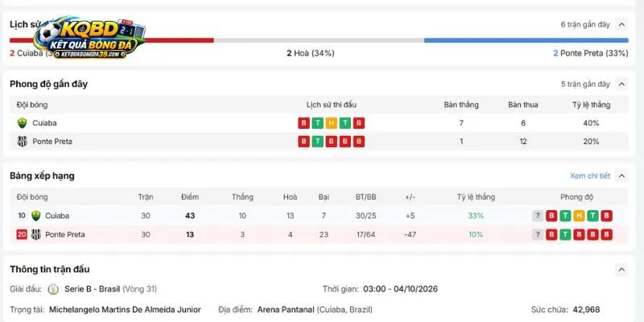Screen dimensions: 644x322
Task: Click first red B badge in Cuiaba's Phong độ gần đây row
Action: coord(304,123)
